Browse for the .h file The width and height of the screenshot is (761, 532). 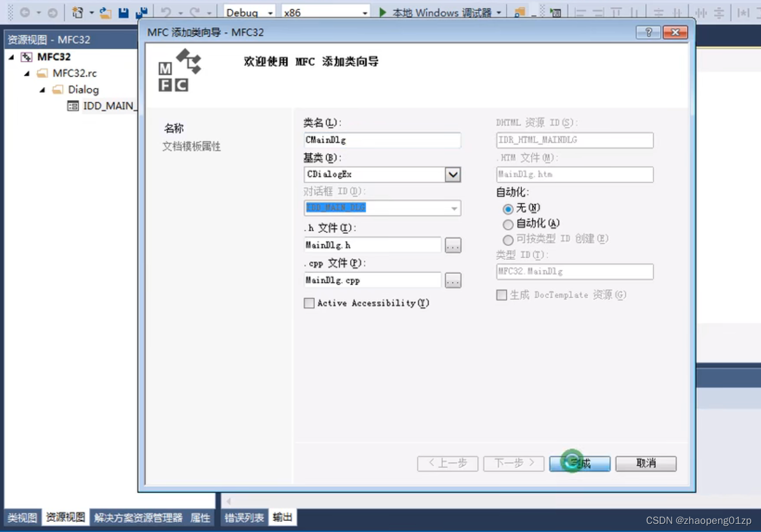(x=453, y=245)
